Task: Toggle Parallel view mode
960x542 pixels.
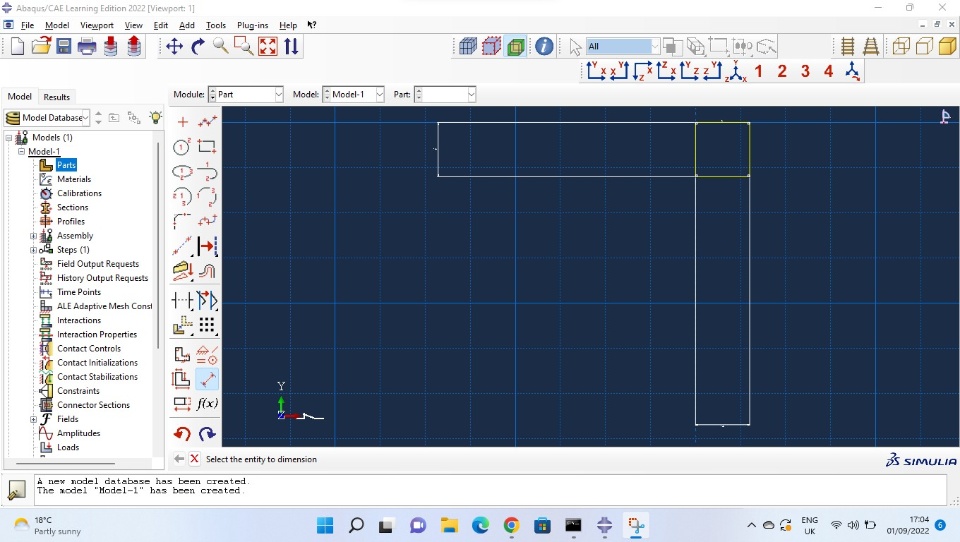Action: (847, 47)
